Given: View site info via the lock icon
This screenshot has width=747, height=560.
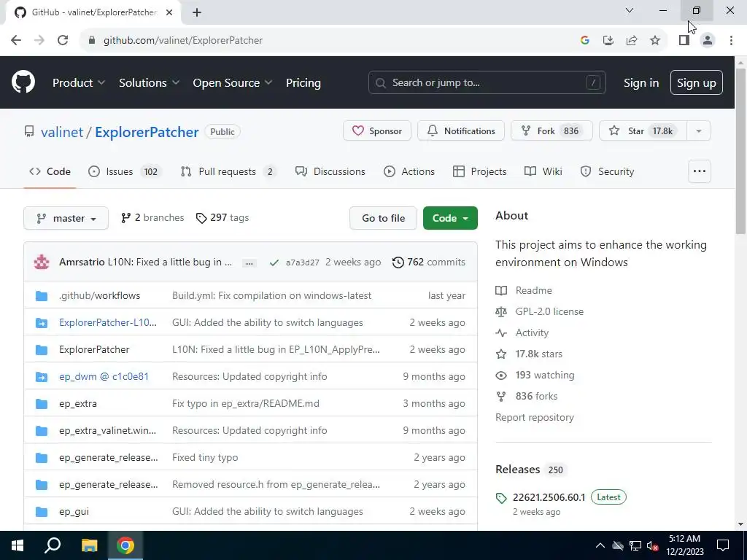Looking at the screenshot, I should tap(92, 41).
